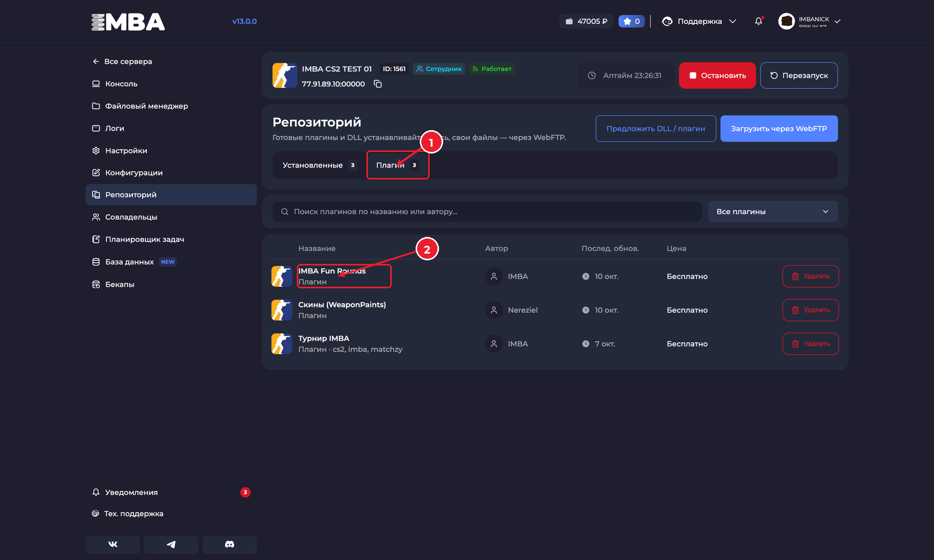Screen dimensions: 934x560
Task: Open Планировщик задач section
Action: point(171,240)
